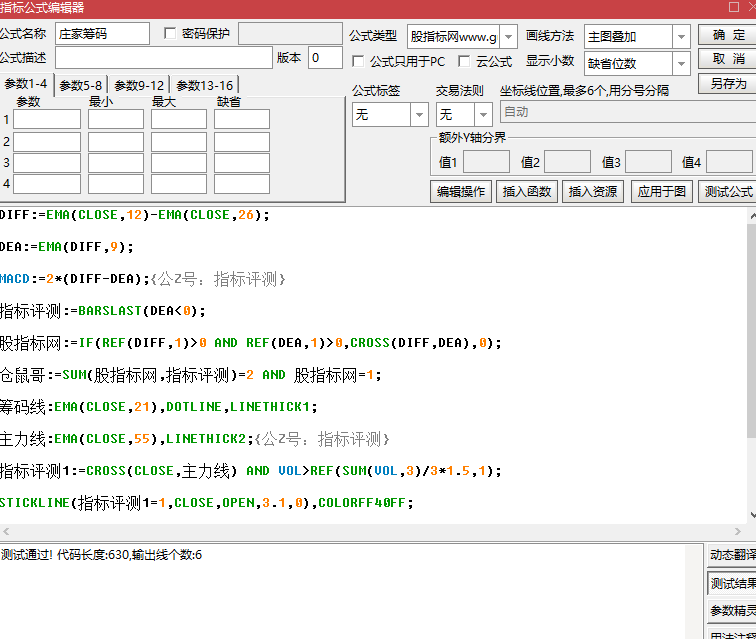Click the row 1 最小 field

[116, 119]
